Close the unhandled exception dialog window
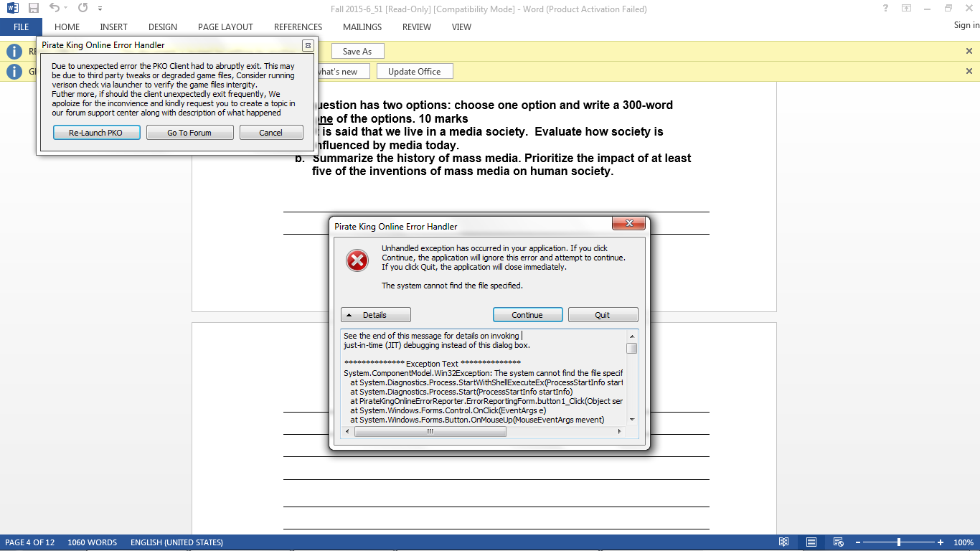Screen dimensions: 980x551 [x=628, y=223]
